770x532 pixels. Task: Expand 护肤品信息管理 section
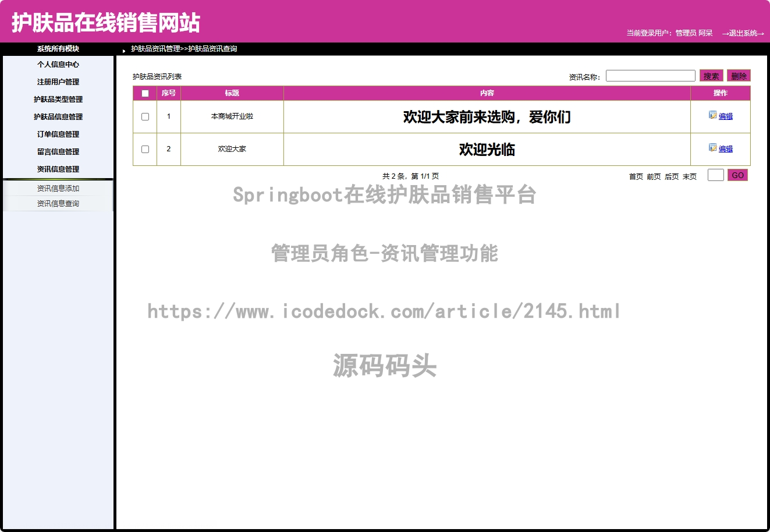tap(58, 117)
